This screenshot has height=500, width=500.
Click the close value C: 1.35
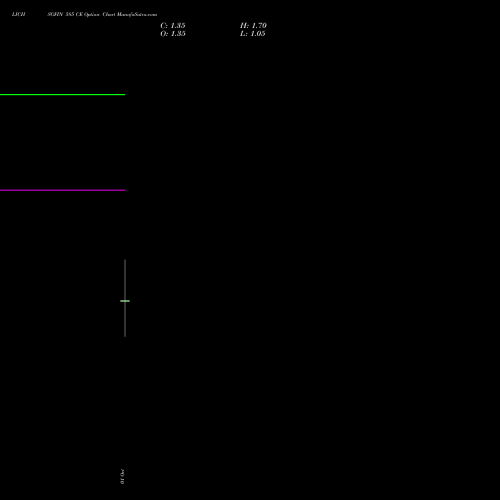tap(173, 26)
